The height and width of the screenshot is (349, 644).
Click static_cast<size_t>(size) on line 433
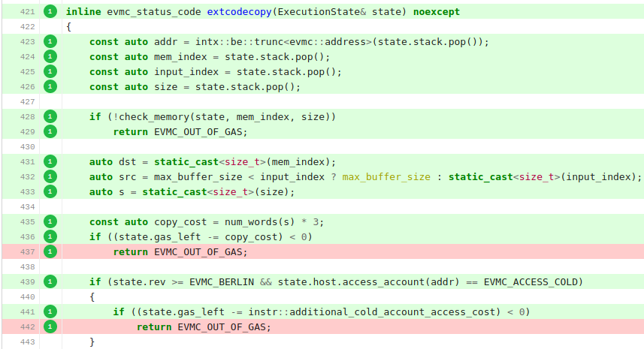click(x=216, y=192)
